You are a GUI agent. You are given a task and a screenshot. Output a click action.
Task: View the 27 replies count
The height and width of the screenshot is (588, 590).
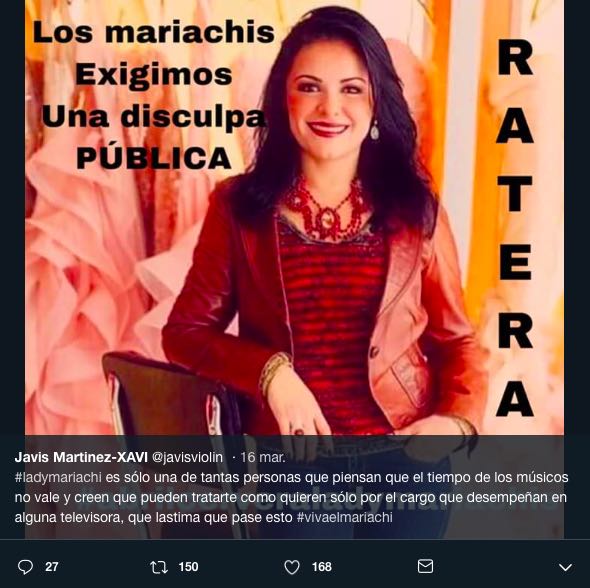(x=52, y=567)
